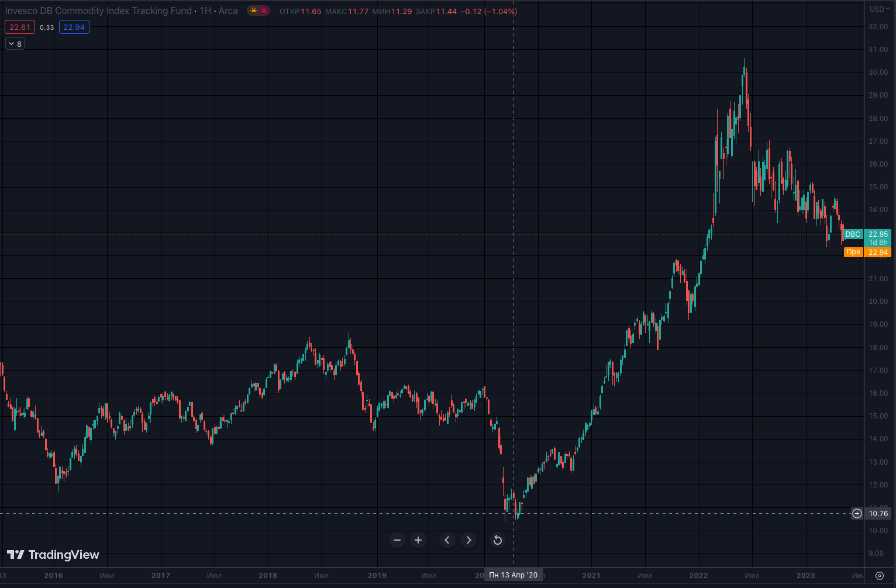Screen dimensions: 896x588
Task: Click the 2018 year label on time axis
Action: [x=268, y=575]
